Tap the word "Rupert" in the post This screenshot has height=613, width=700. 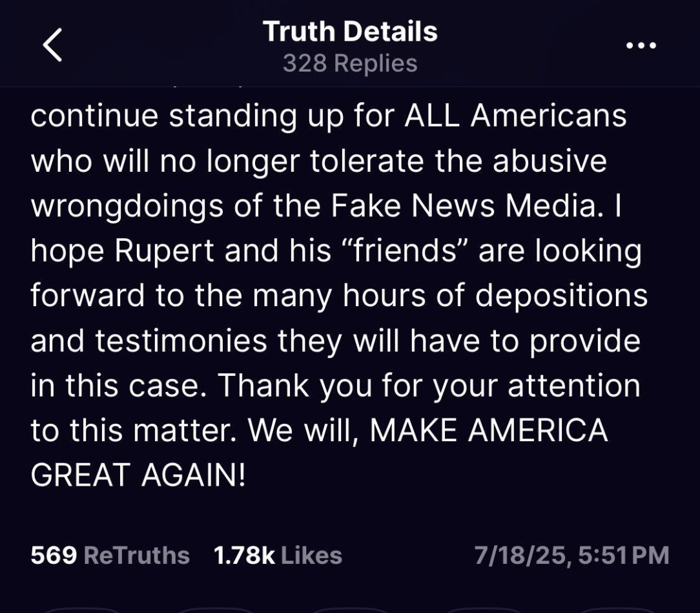(164, 251)
